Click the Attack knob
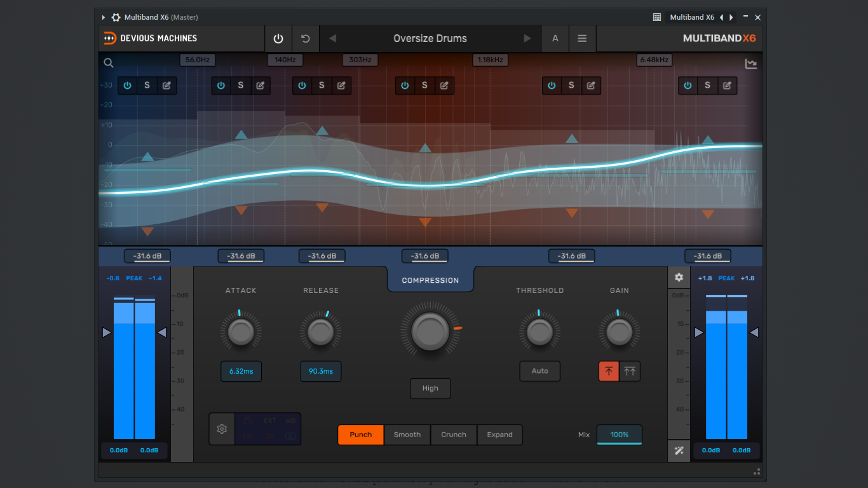This screenshot has width=868, height=488. coord(241,331)
